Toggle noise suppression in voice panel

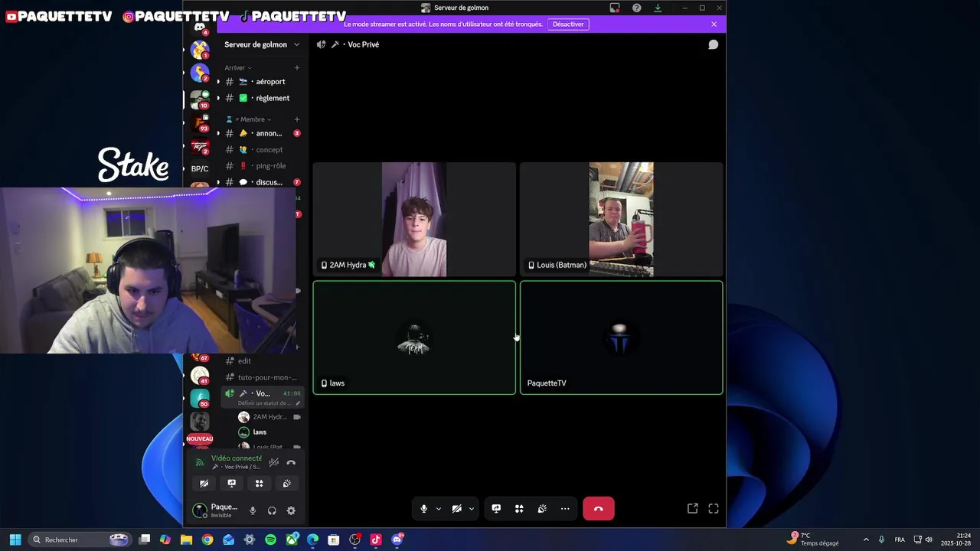click(273, 462)
